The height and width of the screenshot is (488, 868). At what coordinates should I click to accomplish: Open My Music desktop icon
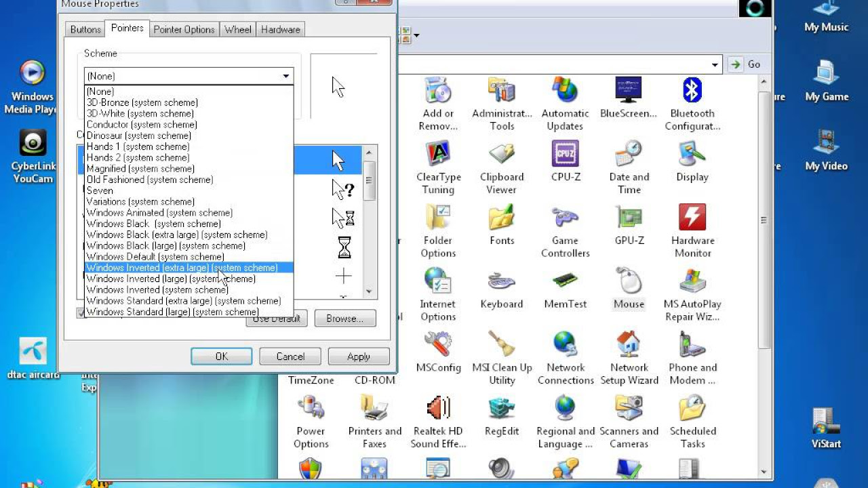coord(826,9)
